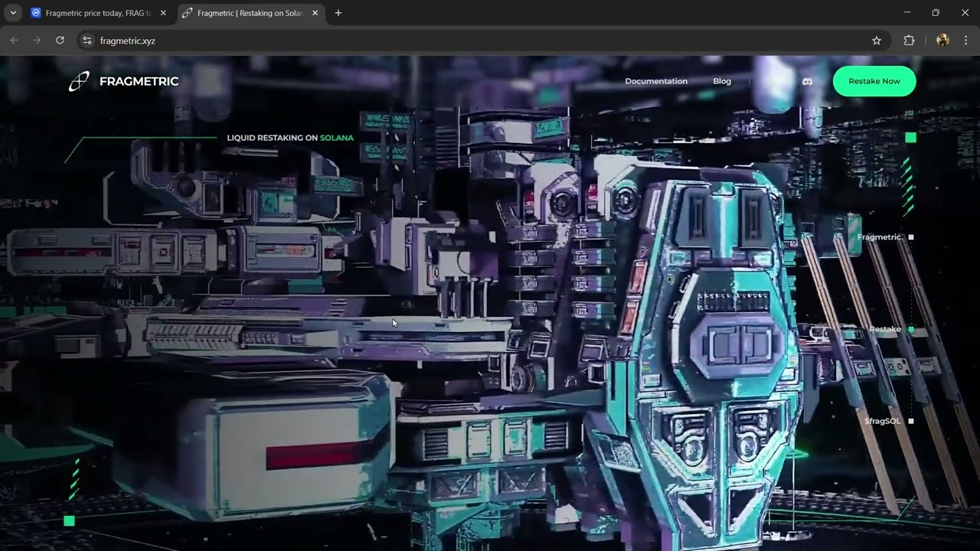Open the Chrome three-dot menu

point(965,41)
